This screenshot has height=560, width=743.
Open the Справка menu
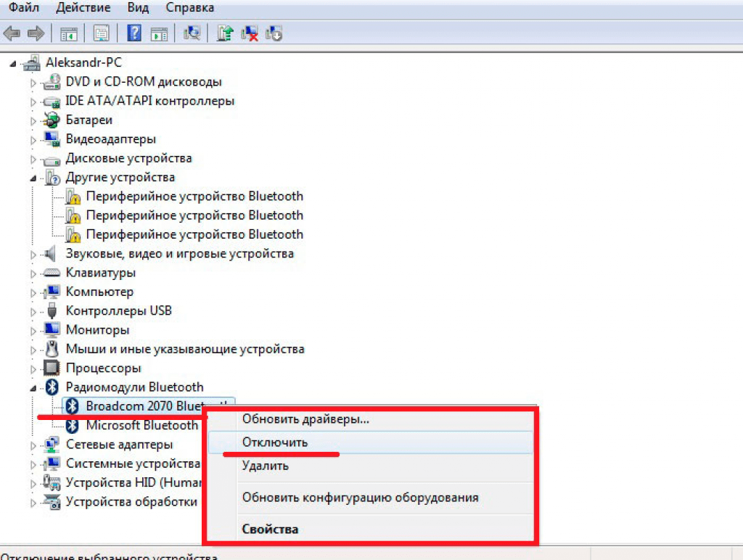click(x=189, y=7)
